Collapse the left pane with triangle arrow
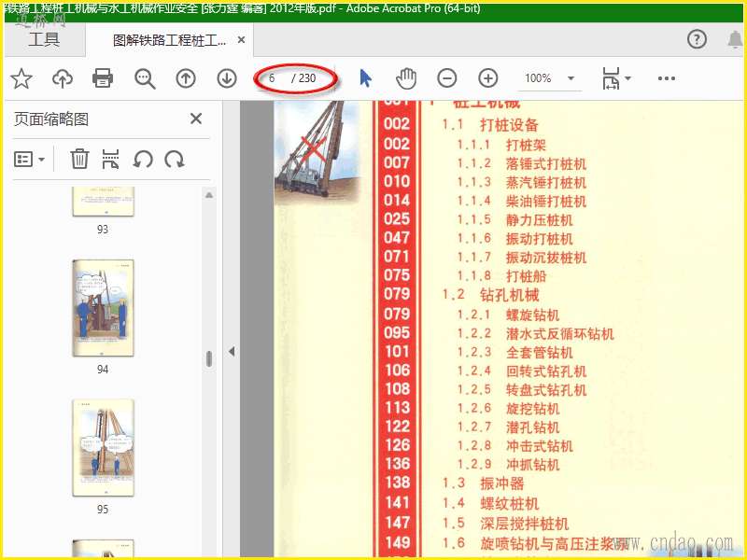Image resolution: width=747 pixels, height=560 pixels. [x=232, y=352]
